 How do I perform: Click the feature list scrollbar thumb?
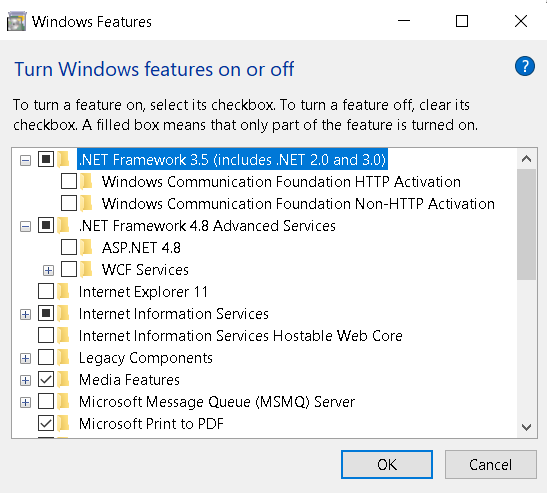526,225
